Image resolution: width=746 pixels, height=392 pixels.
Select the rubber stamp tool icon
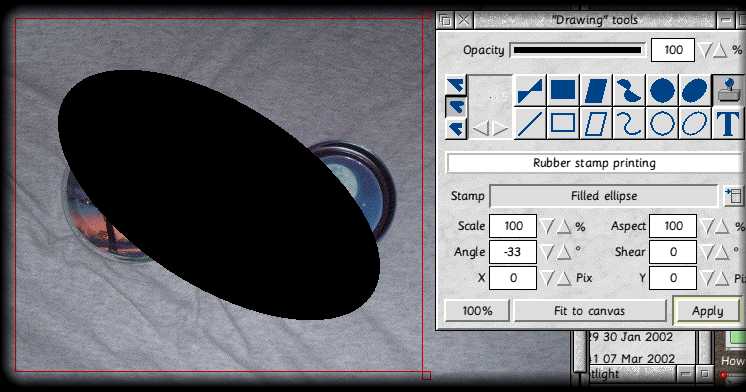tap(728, 90)
